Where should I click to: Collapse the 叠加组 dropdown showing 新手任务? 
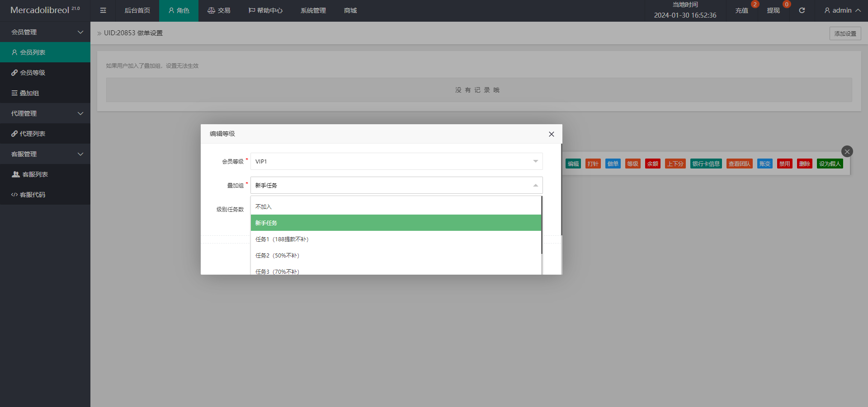tap(396, 185)
